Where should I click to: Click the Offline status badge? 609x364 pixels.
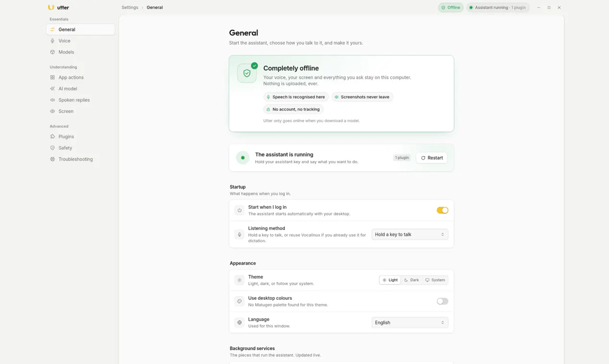coord(451,8)
